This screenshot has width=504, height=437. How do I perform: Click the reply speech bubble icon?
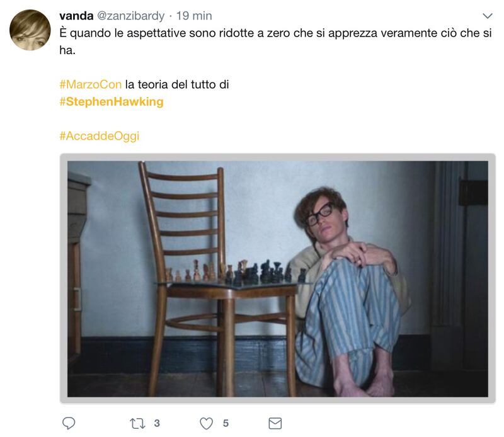coord(69,423)
